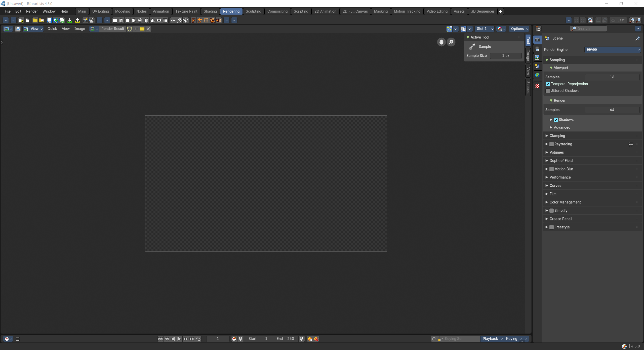Click the Save file floppy icon
Image resolution: width=644 pixels, height=350 pixels.
(x=49, y=20)
